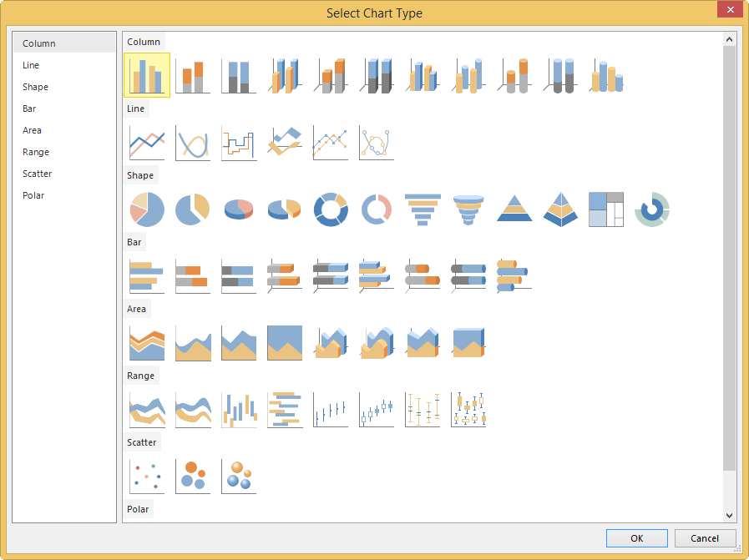
Task: Choose the stacked column chart icon
Action: (193, 75)
